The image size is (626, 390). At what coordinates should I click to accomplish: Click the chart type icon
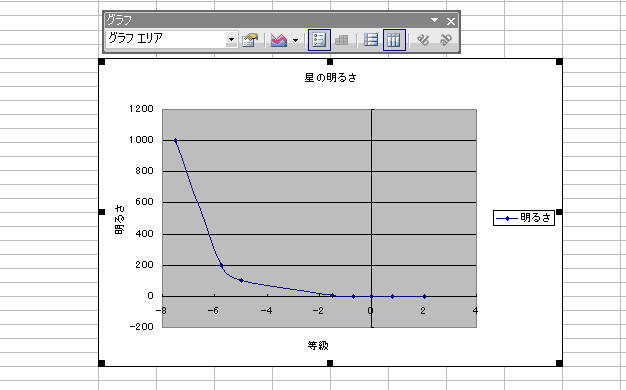point(279,40)
